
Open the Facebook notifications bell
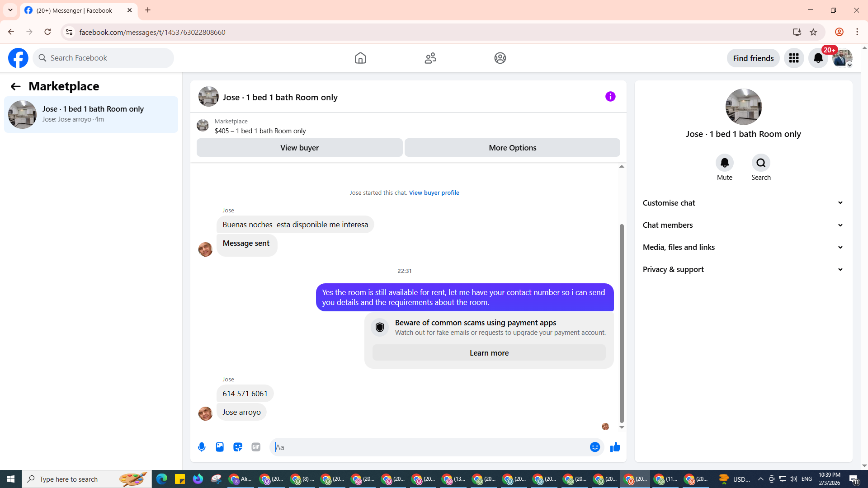[818, 58]
